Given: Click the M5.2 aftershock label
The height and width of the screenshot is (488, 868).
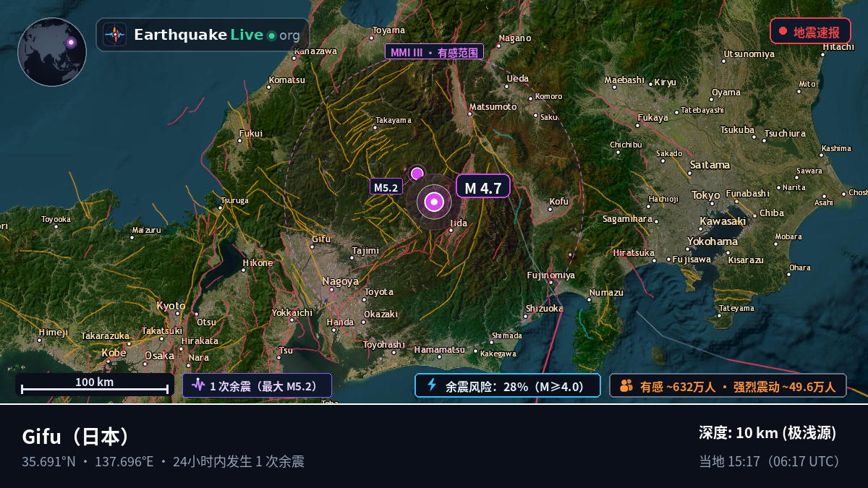Looking at the screenshot, I should click(386, 187).
